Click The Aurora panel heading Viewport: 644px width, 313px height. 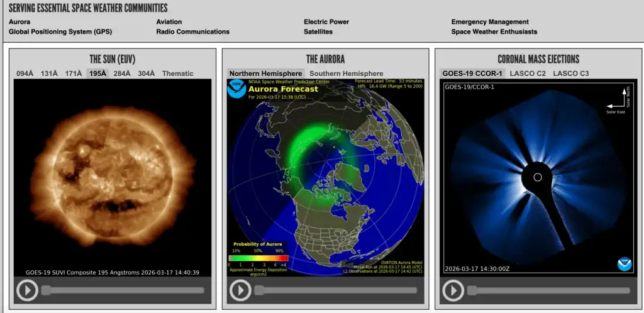pos(325,60)
